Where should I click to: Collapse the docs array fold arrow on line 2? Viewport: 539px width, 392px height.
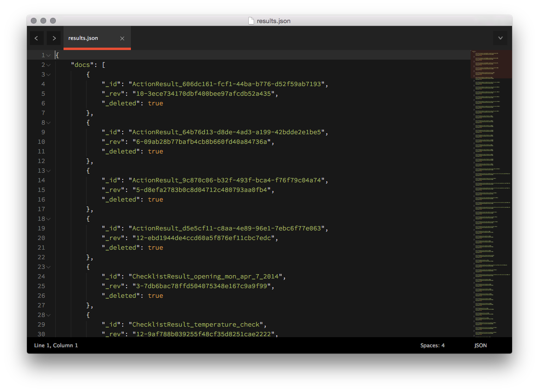click(x=48, y=64)
